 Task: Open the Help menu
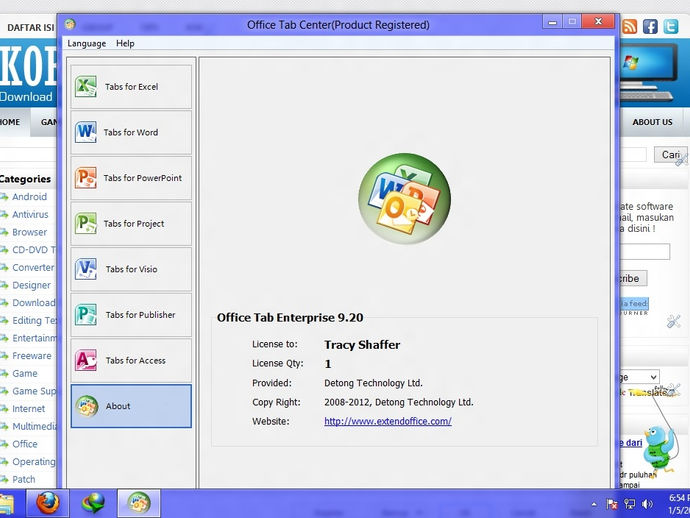pyautogui.click(x=125, y=44)
